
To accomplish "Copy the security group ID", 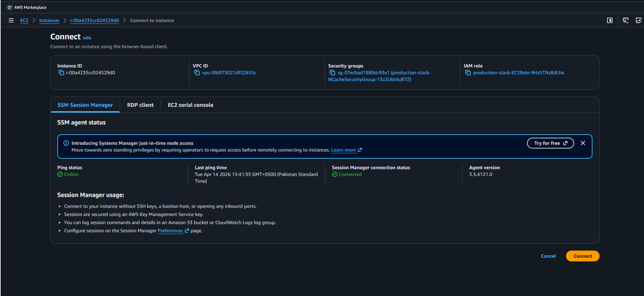I will [332, 73].
